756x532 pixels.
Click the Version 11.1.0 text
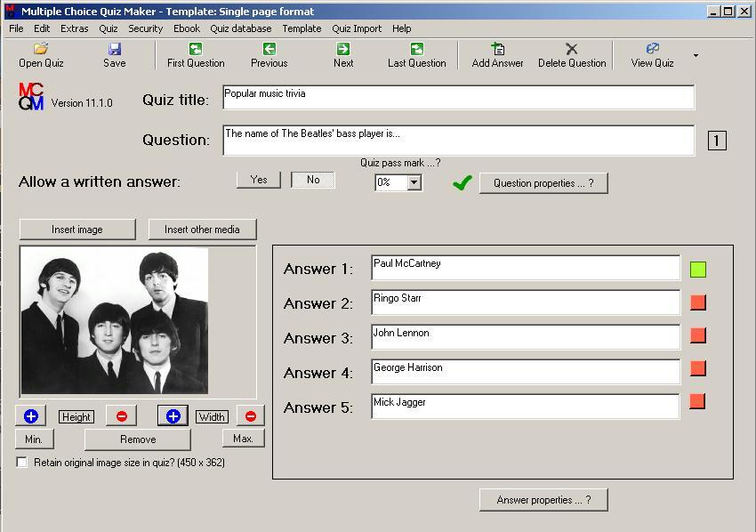[x=82, y=102]
